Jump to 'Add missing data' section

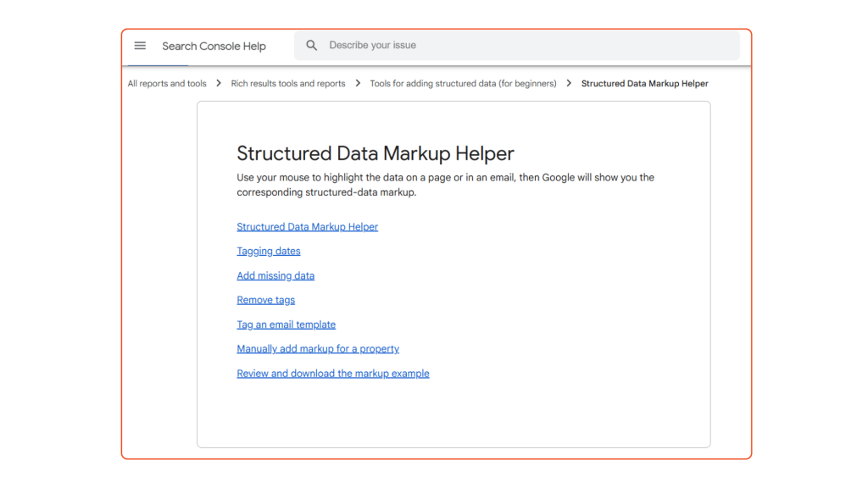coord(275,276)
